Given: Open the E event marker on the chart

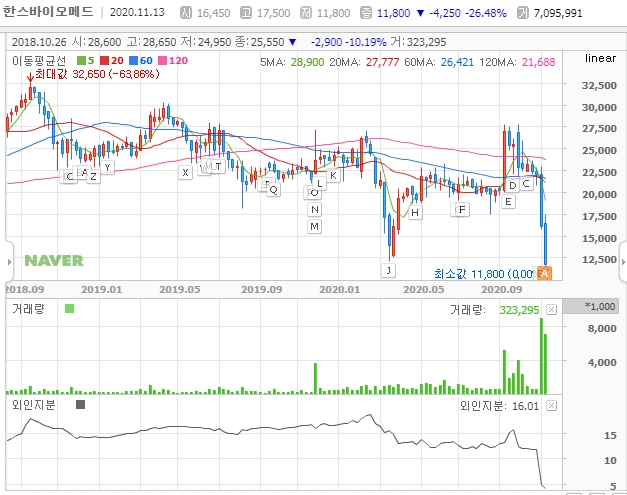Looking at the screenshot, I should tap(508, 202).
